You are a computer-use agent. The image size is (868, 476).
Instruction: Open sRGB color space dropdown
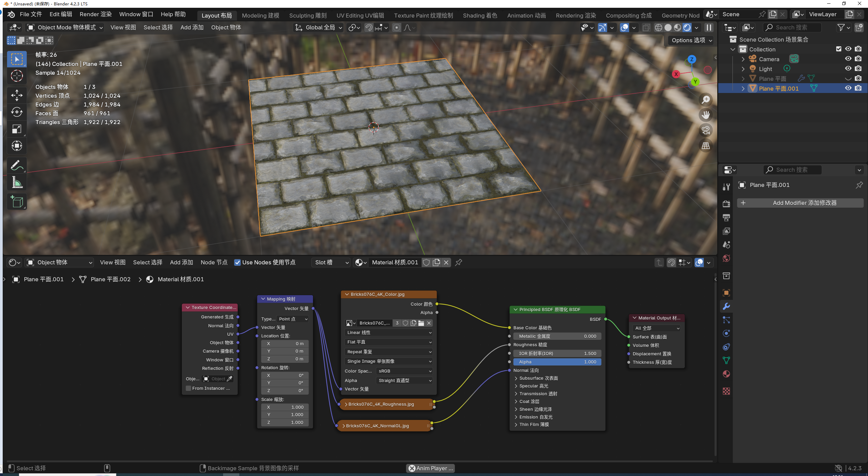tap(404, 371)
